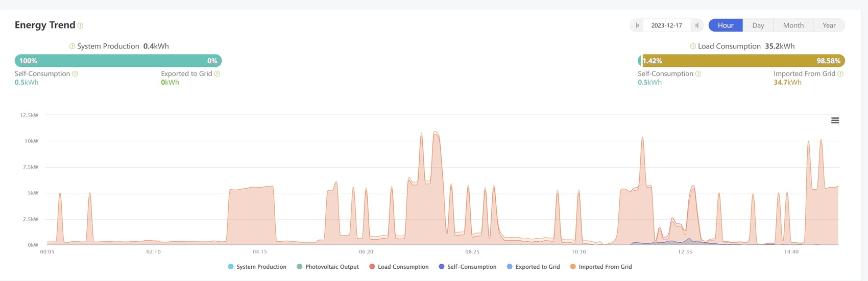Toggle Photovoltaic Output series in legend
This screenshot has height=281, width=868.
[327, 267]
